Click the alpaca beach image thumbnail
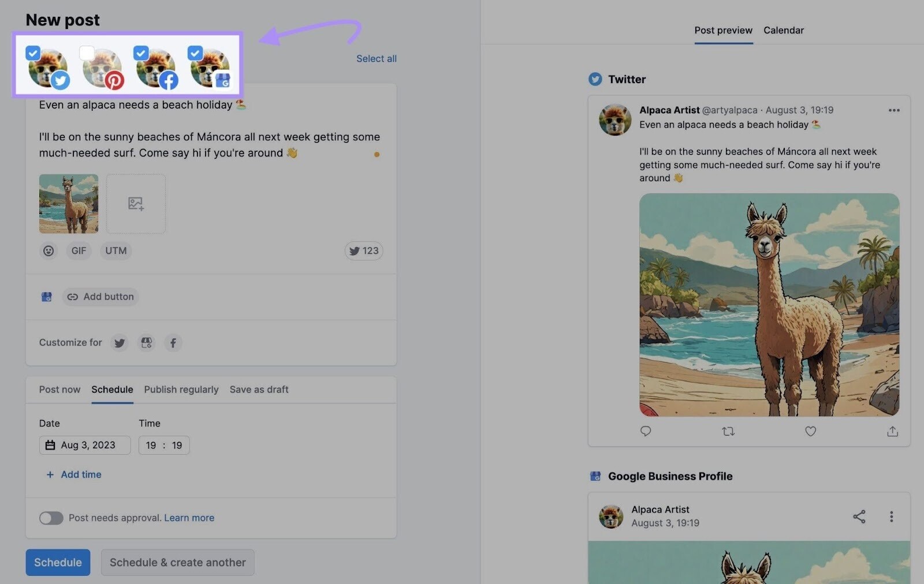Screen dimensions: 924x584 pyautogui.click(x=68, y=203)
